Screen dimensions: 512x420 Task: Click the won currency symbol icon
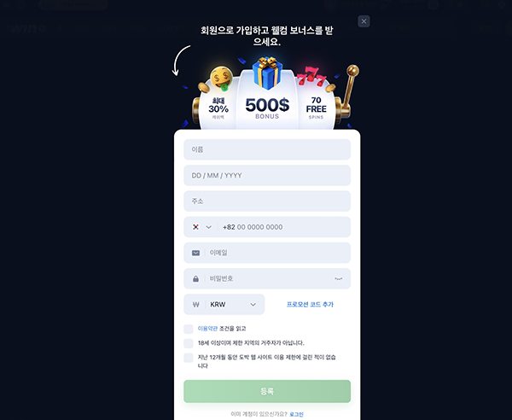click(x=196, y=305)
